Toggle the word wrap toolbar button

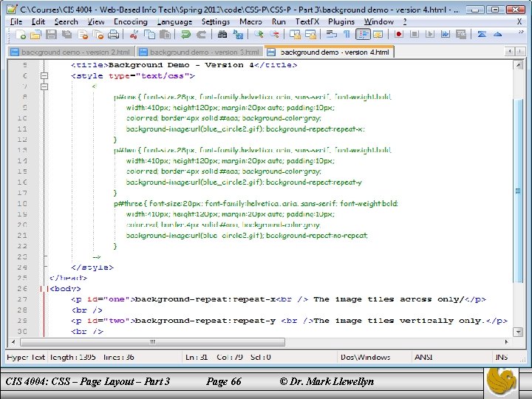[331, 35]
